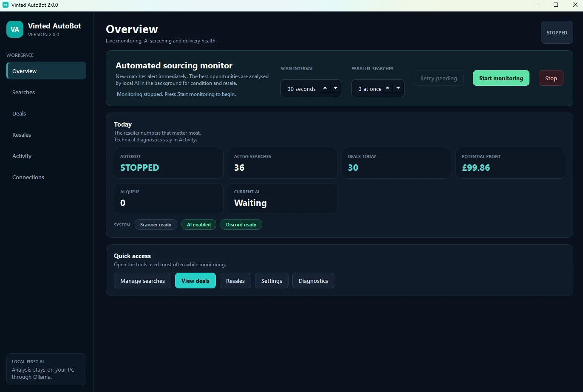583x392 pixels.
Task: Click the red Stop button
Action: 551,78
